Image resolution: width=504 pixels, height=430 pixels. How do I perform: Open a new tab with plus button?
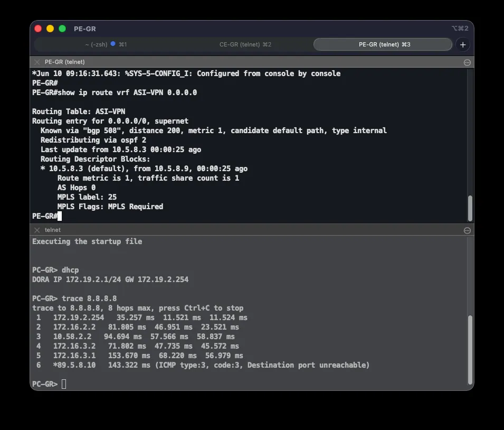(463, 45)
